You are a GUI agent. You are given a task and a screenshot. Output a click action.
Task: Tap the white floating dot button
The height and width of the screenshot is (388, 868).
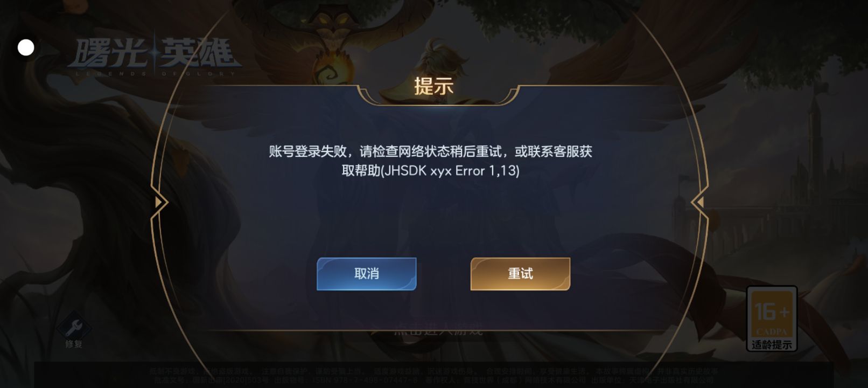[x=26, y=47]
